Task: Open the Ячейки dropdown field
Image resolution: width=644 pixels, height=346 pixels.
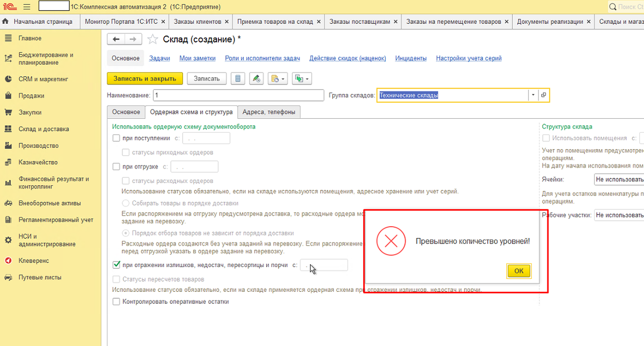Action: click(x=619, y=179)
